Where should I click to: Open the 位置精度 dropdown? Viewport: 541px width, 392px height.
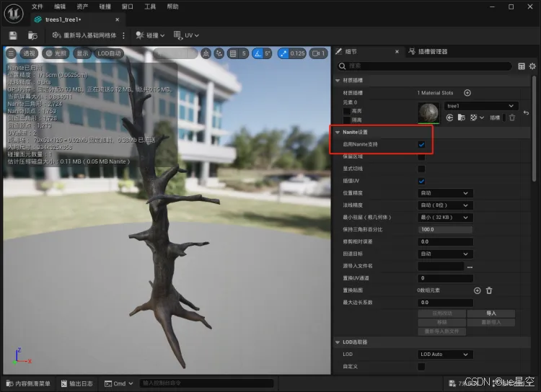(x=445, y=193)
